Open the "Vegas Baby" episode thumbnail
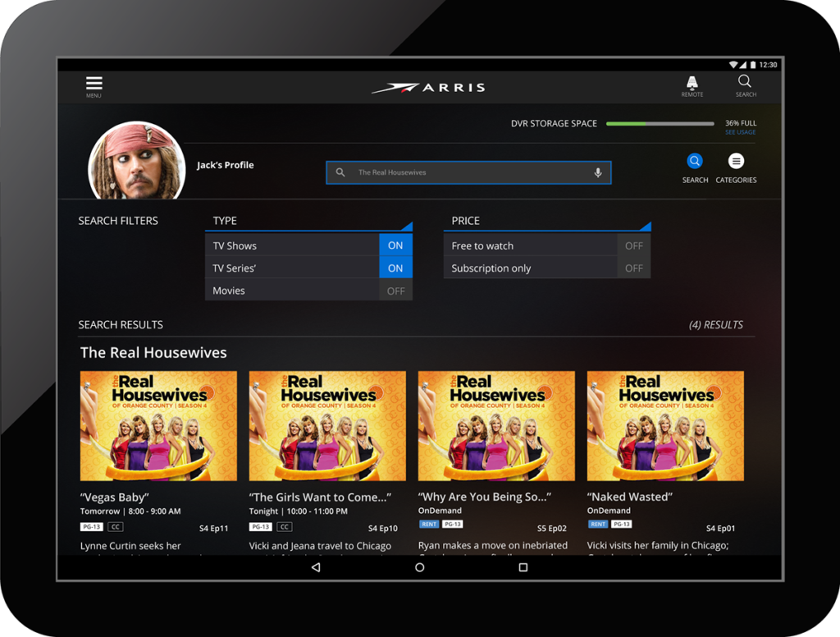The height and width of the screenshot is (637, 840). coord(158,426)
